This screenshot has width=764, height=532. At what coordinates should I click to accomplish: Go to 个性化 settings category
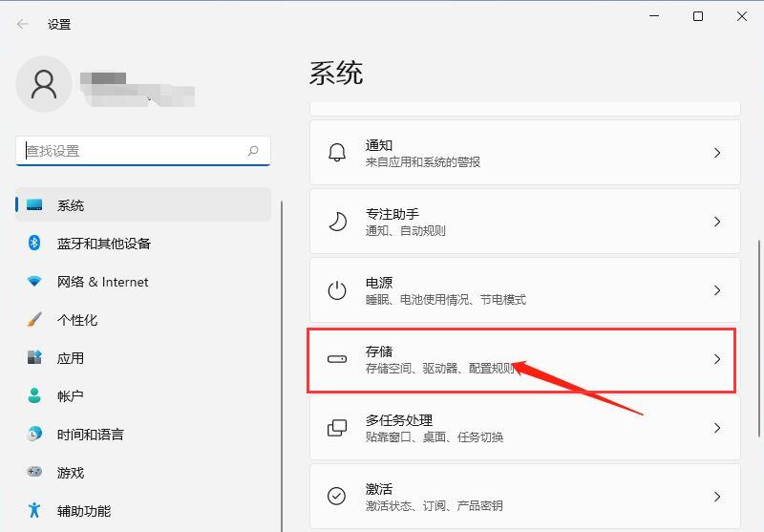point(77,320)
